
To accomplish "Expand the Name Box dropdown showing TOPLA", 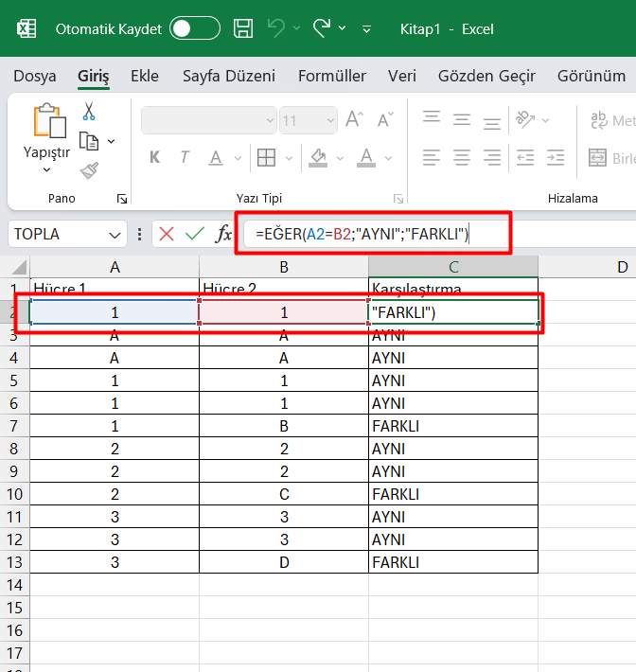I will (x=116, y=234).
